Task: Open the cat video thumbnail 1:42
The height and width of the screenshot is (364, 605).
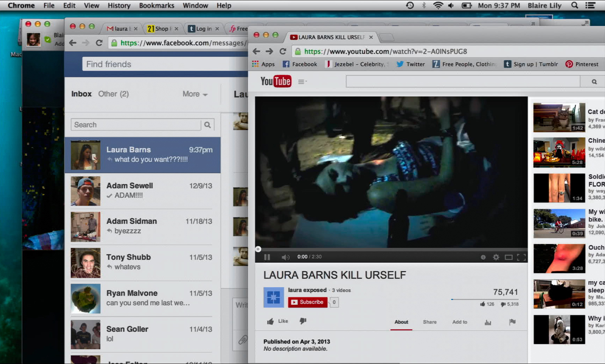Action: 559,117
